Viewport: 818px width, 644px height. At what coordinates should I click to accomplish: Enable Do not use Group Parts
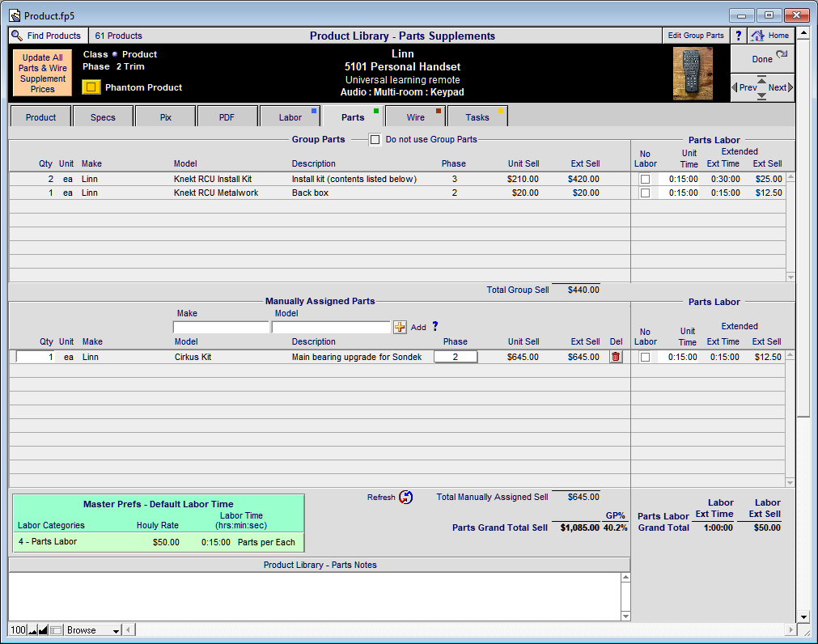[x=375, y=139]
